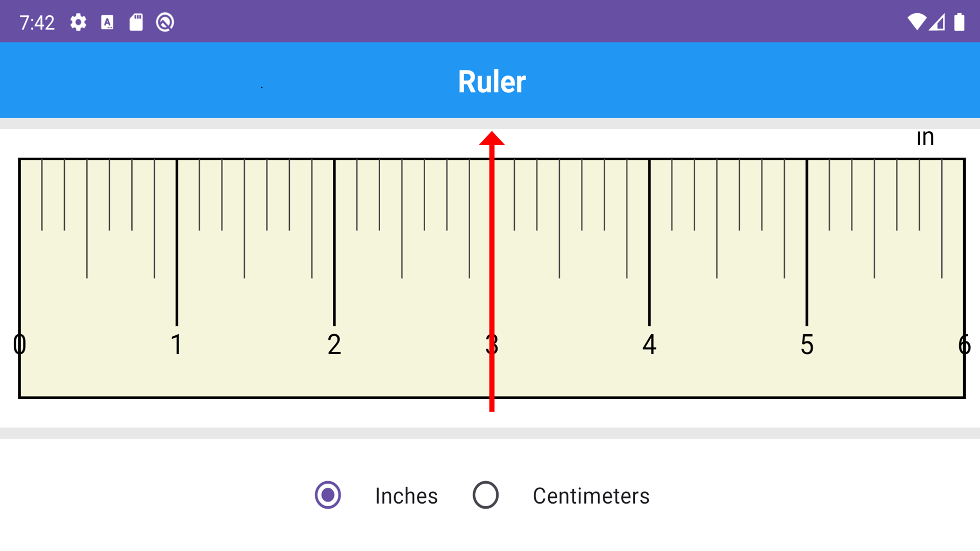Tap the 5 inch mark number
This screenshot has width=980, height=551.
807,345
